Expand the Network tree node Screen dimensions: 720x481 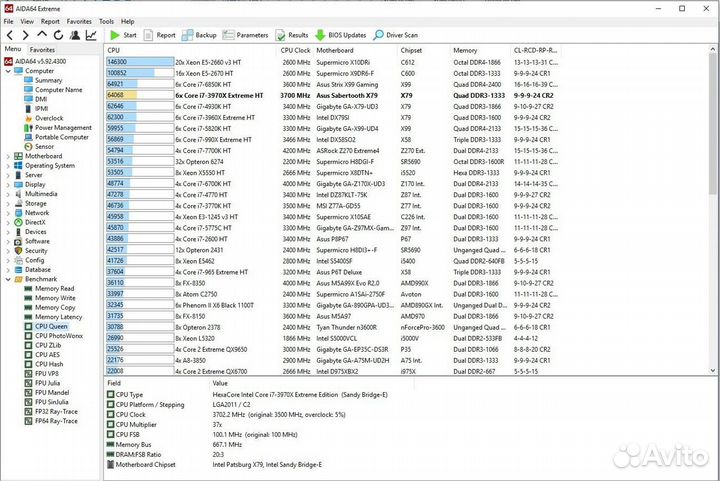pos(8,213)
